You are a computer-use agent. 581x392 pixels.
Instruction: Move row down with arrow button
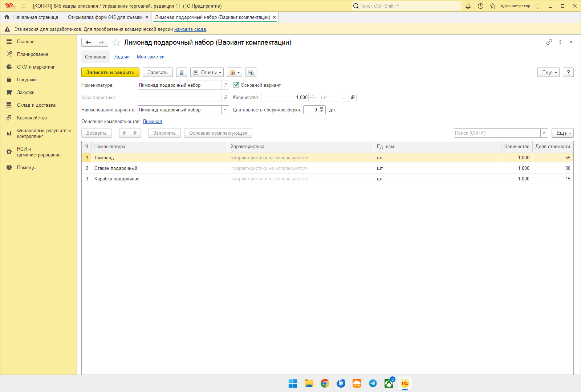(135, 133)
